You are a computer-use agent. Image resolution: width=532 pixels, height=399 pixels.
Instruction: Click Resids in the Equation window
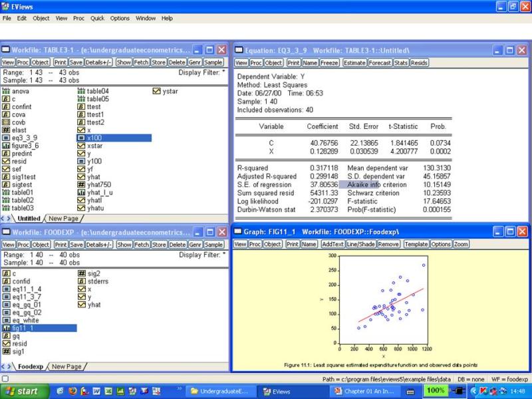point(419,63)
